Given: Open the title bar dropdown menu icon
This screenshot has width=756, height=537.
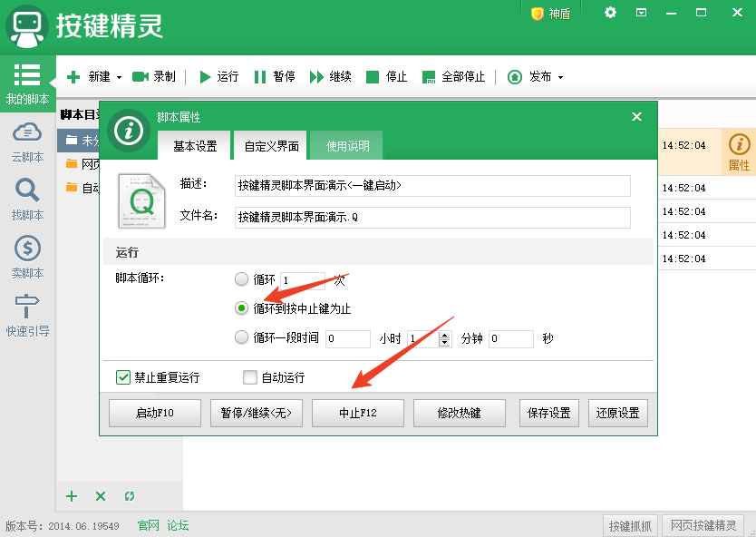Looking at the screenshot, I should [641, 13].
